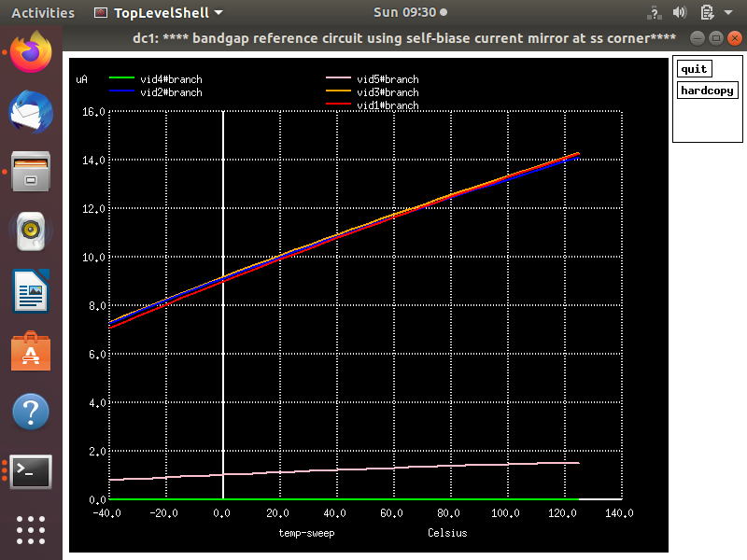
Task: Open Rhythmbox music player
Action: tap(30, 231)
